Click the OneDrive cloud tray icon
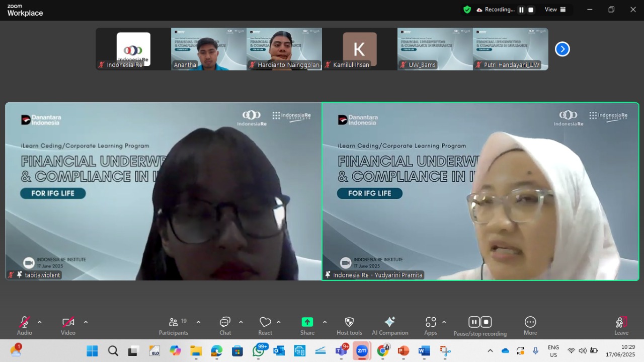This screenshot has height=362, width=644. (505, 351)
